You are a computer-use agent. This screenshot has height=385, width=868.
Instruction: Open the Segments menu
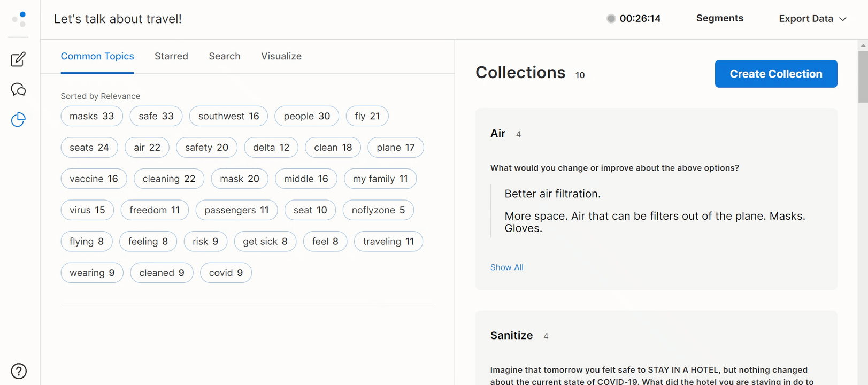coord(719,18)
